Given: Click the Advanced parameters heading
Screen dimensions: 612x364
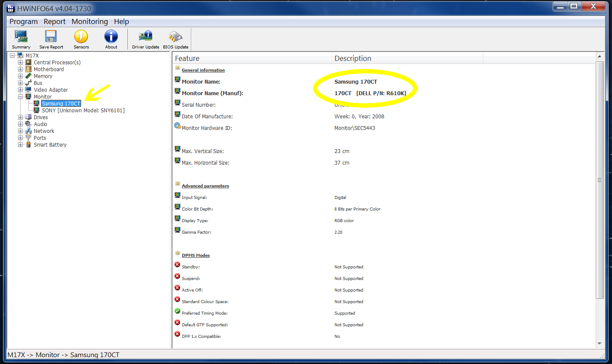Looking at the screenshot, I should (x=205, y=186).
